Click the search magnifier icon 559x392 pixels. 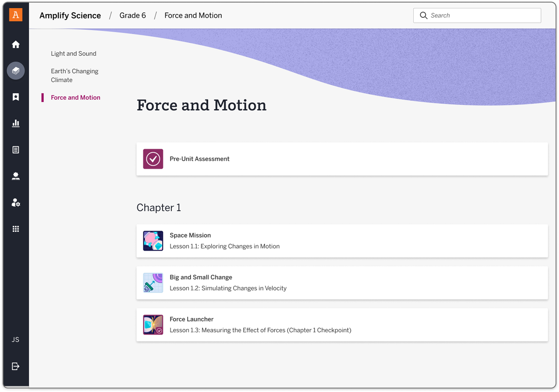click(x=424, y=16)
